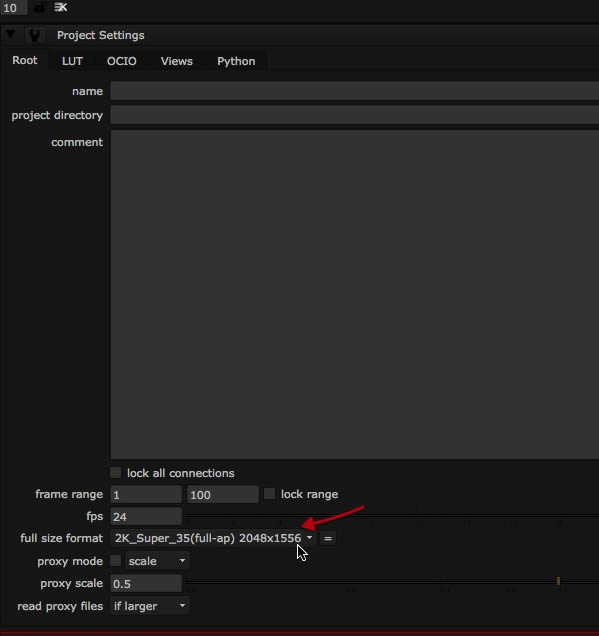Click the proxy scale field showing 0.5

click(x=146, y=583)
